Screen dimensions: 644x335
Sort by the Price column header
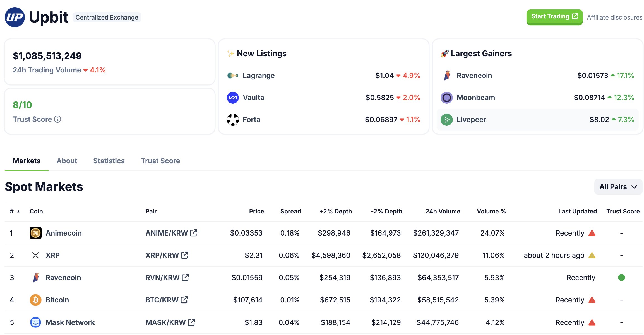point(256,211)
